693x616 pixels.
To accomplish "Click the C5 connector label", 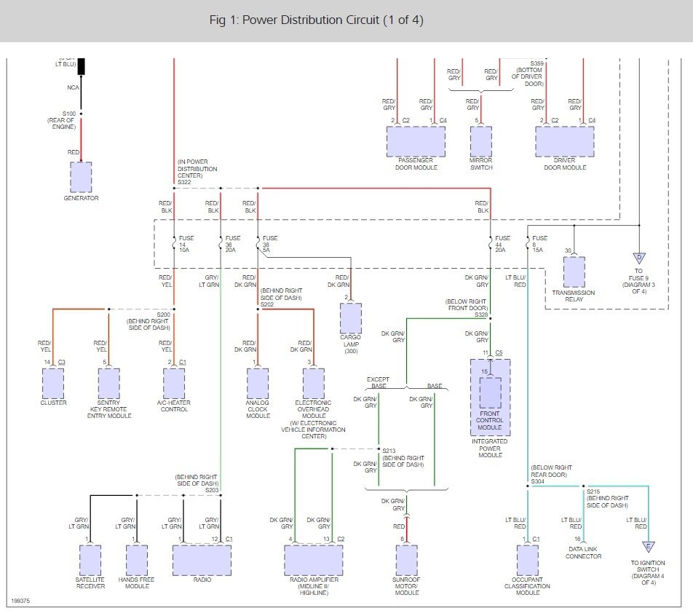I will pyautogui.click(x=499, y=353).
